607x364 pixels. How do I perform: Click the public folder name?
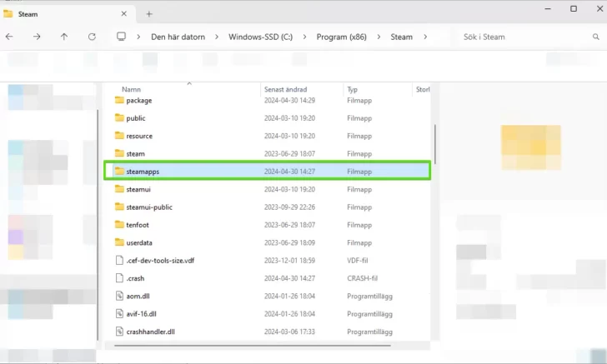(135, 118)
